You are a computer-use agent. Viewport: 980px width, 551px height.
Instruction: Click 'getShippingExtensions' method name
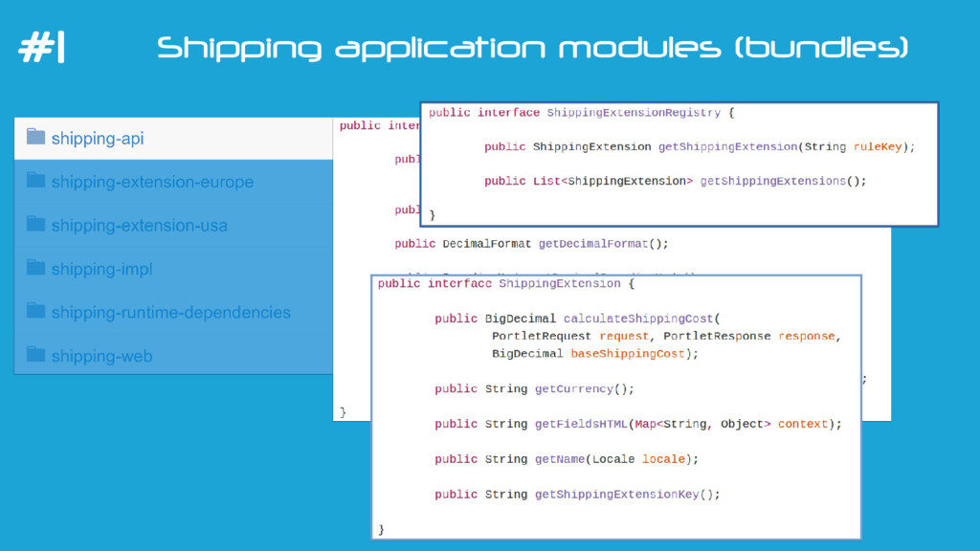pos(772,181)
